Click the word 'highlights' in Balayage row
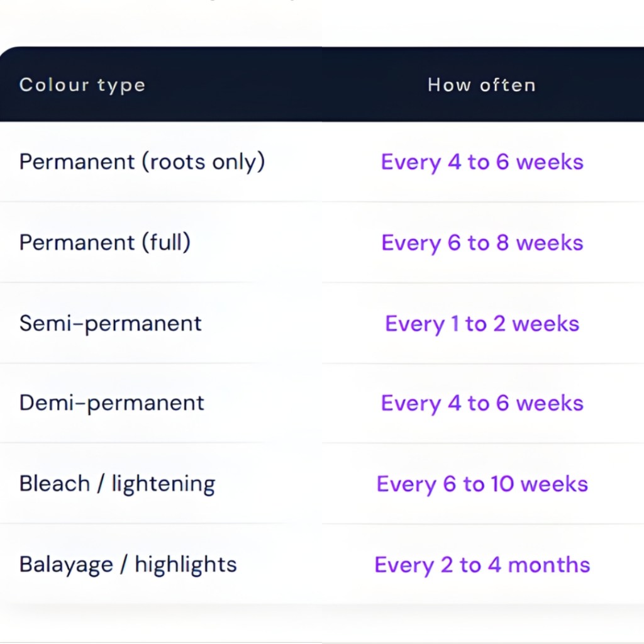644x644 pixels. click(x=186, y=564)
